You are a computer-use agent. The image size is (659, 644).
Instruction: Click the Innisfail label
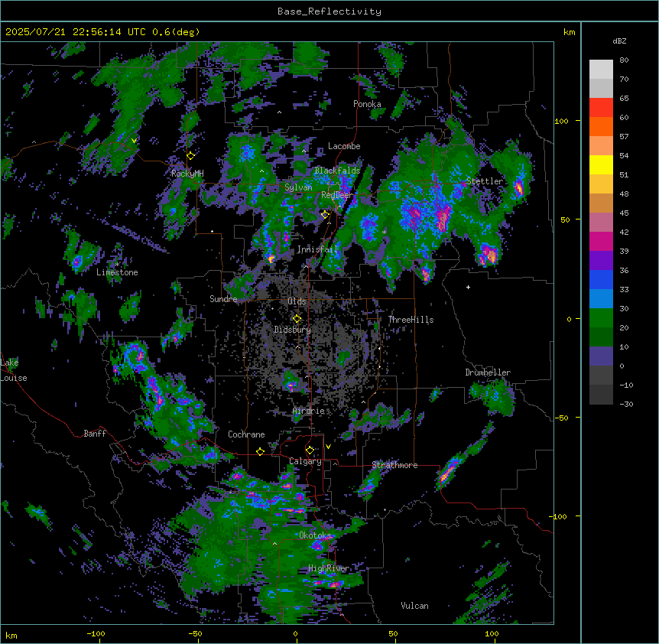[317, 249]
